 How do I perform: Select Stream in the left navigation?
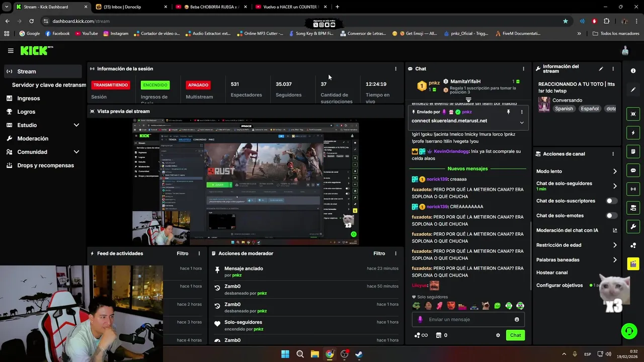tap(43, 71)
